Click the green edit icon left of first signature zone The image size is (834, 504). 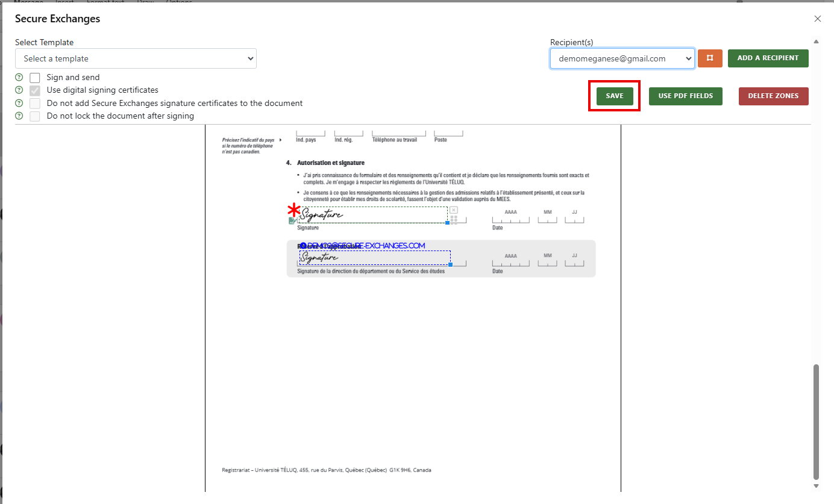click(x=293, y=221)
